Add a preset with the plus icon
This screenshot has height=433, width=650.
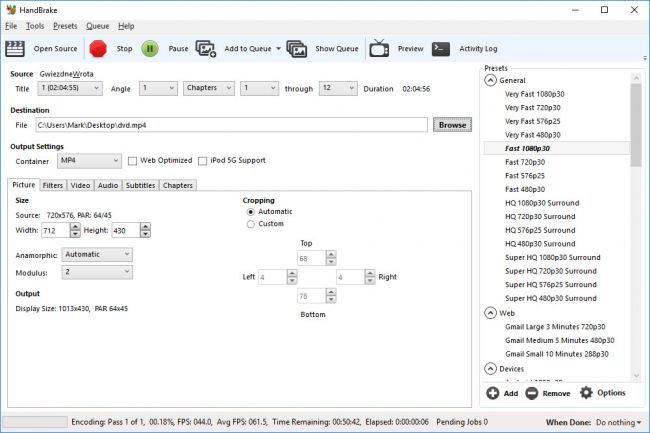[x=492, y=393]
